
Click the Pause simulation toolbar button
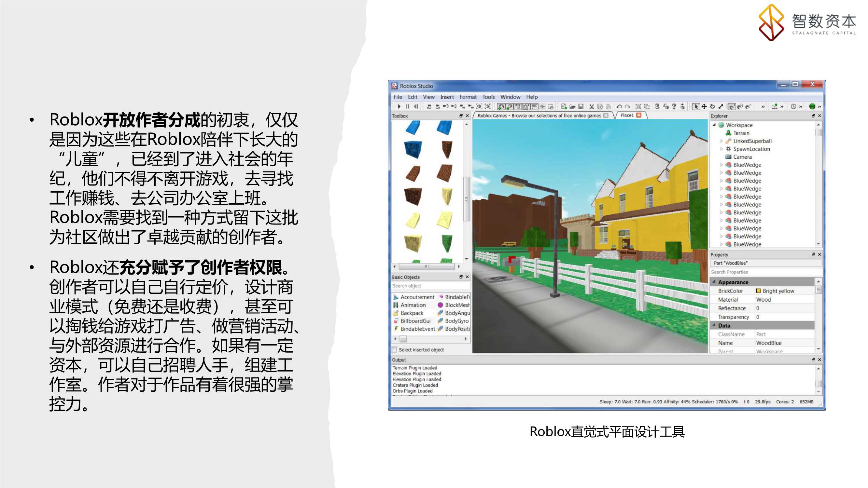tap(408, 107)
